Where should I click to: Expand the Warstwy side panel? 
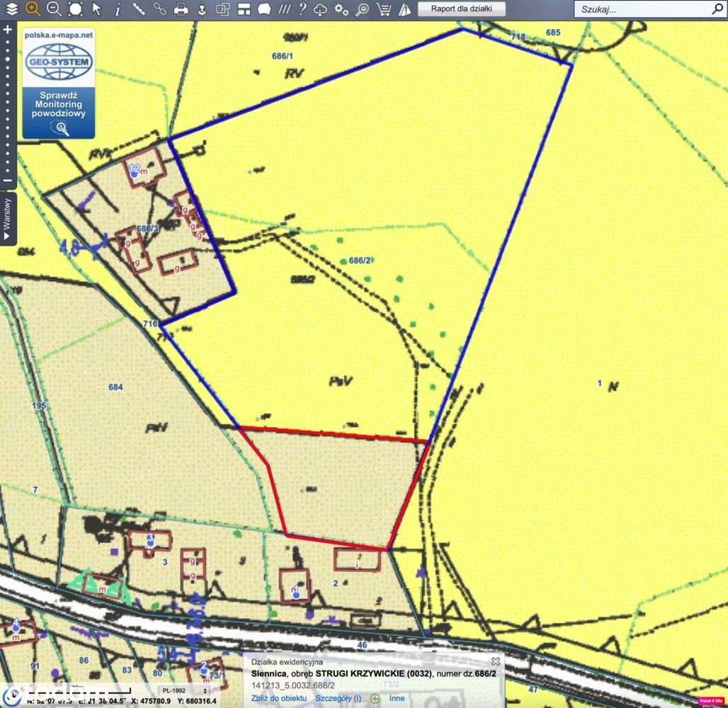coord(6,219)
